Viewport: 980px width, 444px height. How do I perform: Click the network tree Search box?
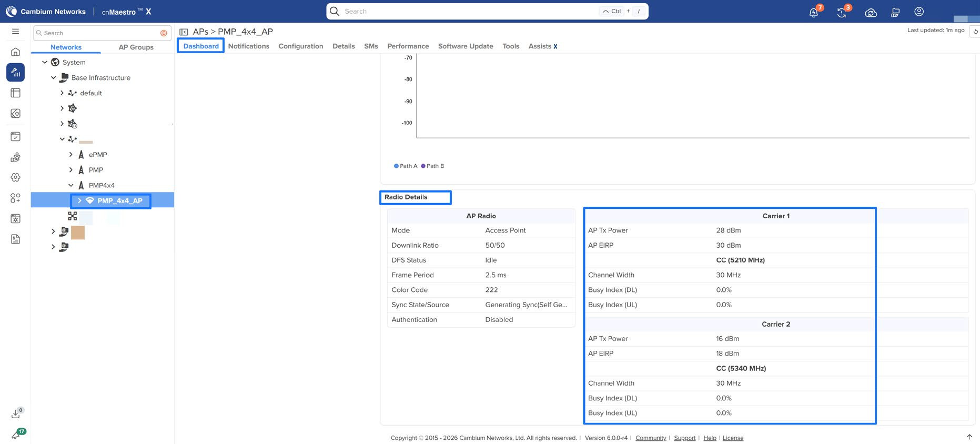[x=102, y=33]
